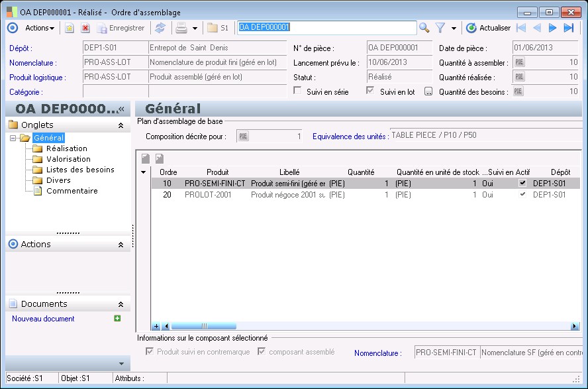This screenshot has width=588, height=389.
Task: Open the Listes des besoins tab
Action: [80, 170]
